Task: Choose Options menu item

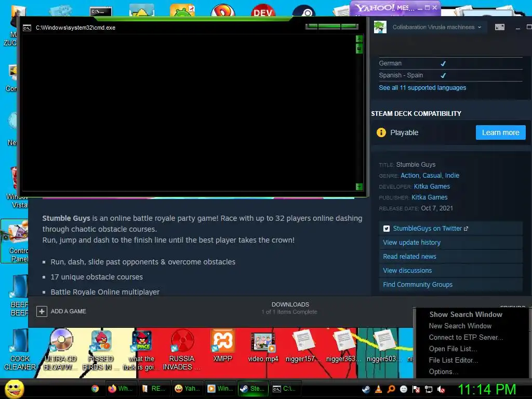Action: tap(444, 372)
